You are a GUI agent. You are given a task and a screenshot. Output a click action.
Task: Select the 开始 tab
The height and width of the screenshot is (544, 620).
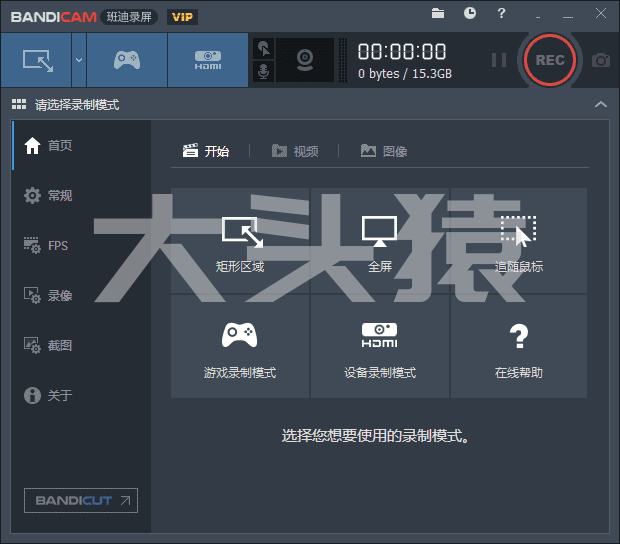206,151
